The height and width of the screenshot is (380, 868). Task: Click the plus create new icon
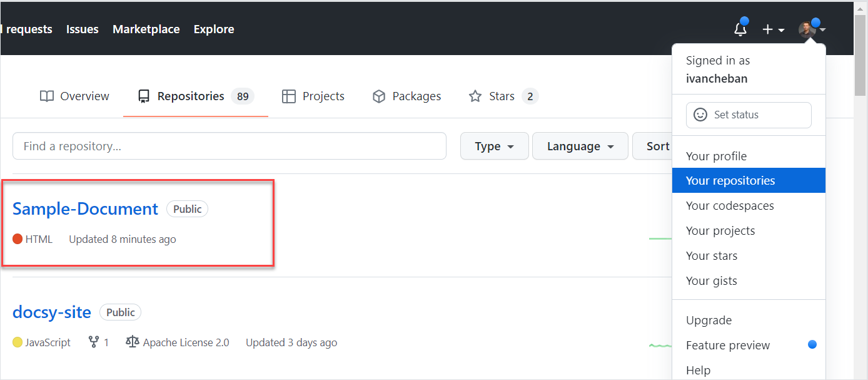point(769,29)
